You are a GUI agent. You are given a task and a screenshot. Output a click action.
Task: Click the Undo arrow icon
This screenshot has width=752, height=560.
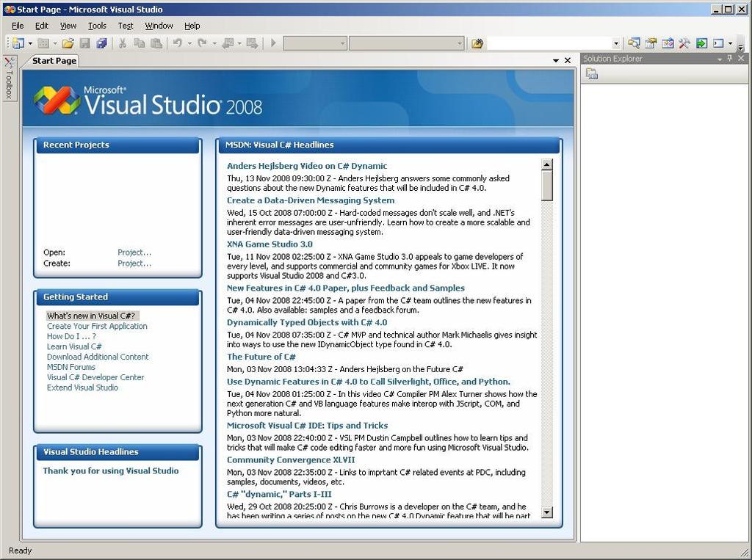click(x=178, y=43)
